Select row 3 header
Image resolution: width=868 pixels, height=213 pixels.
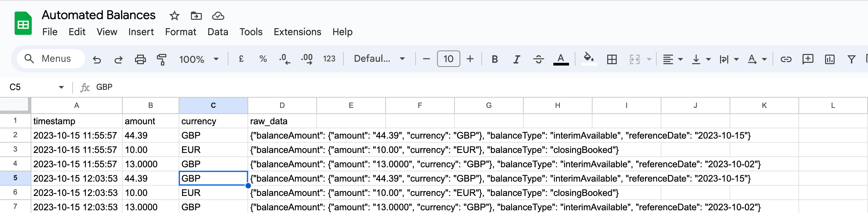coord(15,150)
